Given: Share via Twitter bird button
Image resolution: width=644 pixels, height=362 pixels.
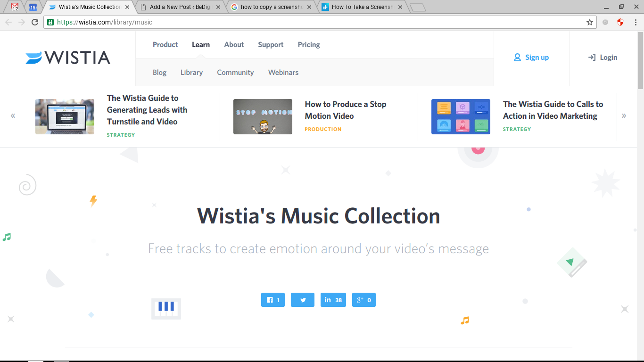Looking at the screenshot, I should tap(303, 300).
